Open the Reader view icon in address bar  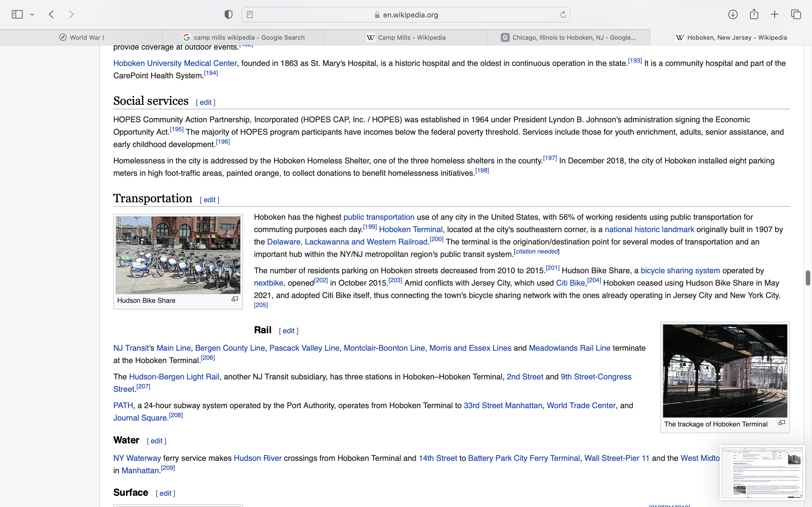[x=250, y=14]
